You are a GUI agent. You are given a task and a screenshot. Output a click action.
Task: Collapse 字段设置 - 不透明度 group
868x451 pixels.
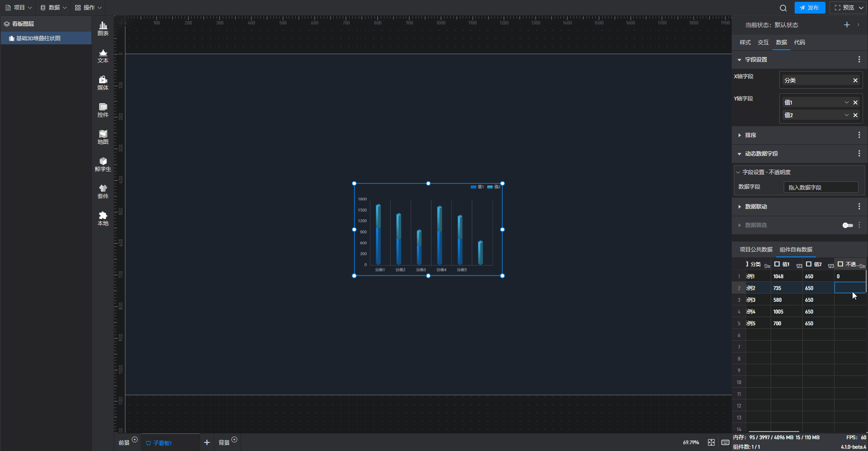tap(738, 172)
